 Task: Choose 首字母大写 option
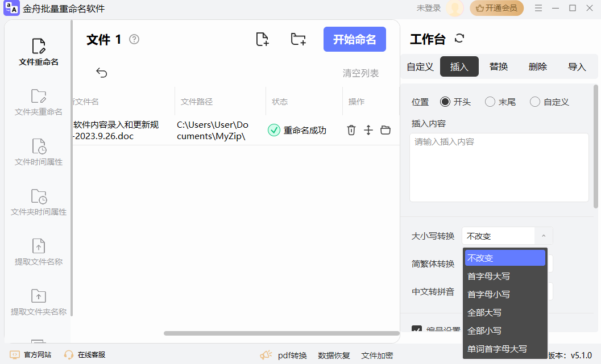pos(505,276)
